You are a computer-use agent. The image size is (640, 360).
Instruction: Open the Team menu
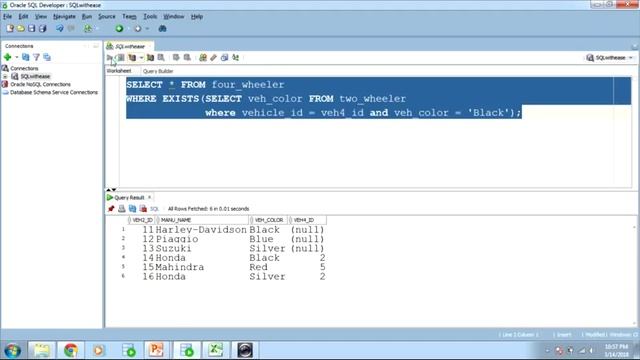[129, 16]
